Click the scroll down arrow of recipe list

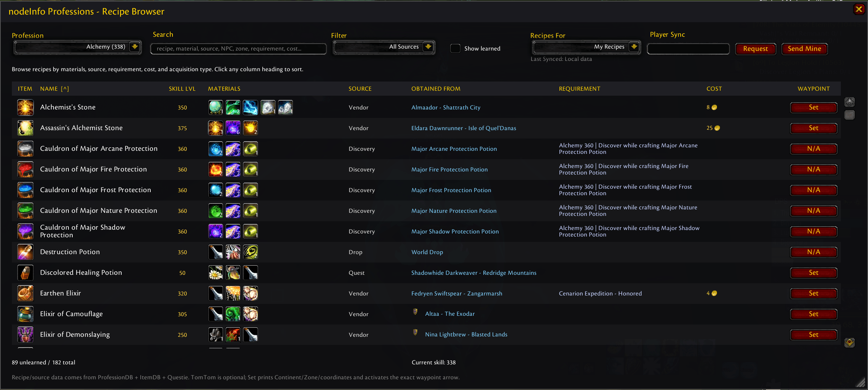pos(850,343)
